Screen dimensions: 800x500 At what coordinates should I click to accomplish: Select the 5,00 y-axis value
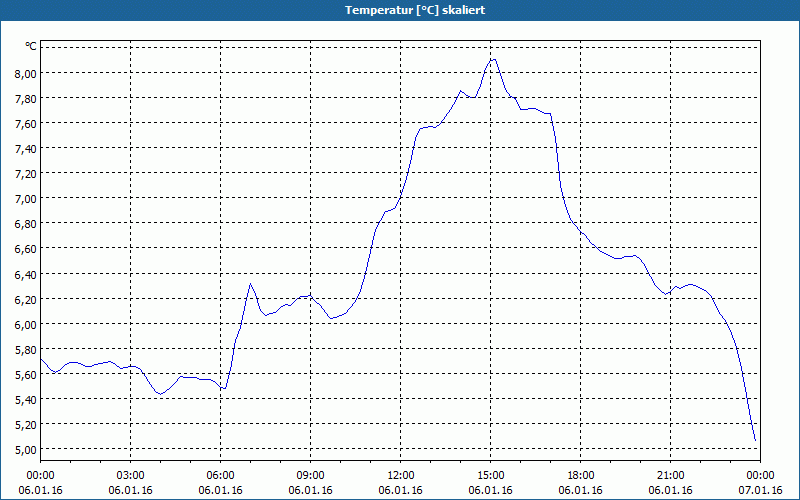[26, 449]
